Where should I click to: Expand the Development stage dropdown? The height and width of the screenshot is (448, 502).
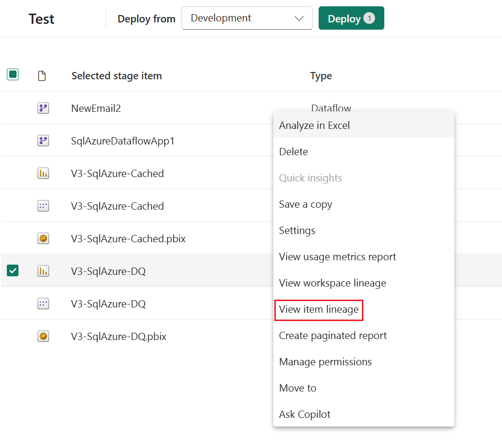(298, 18)
